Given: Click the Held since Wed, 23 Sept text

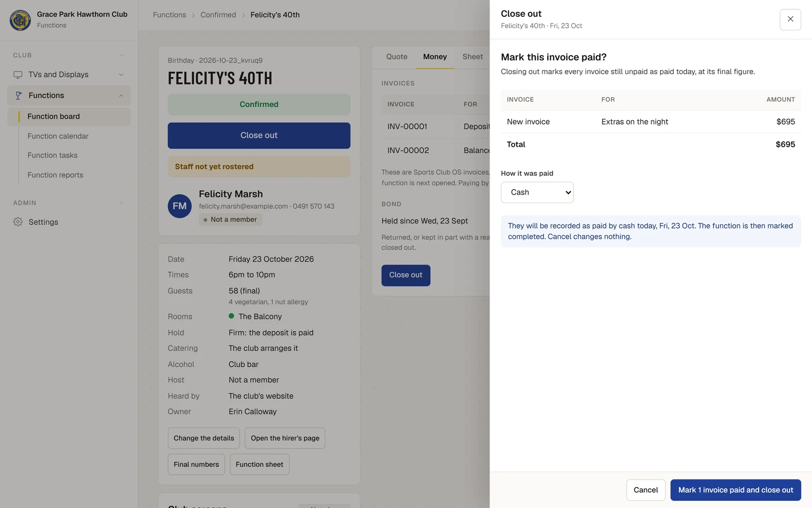Looking at the screenshot, I should [x=425, y=221].
